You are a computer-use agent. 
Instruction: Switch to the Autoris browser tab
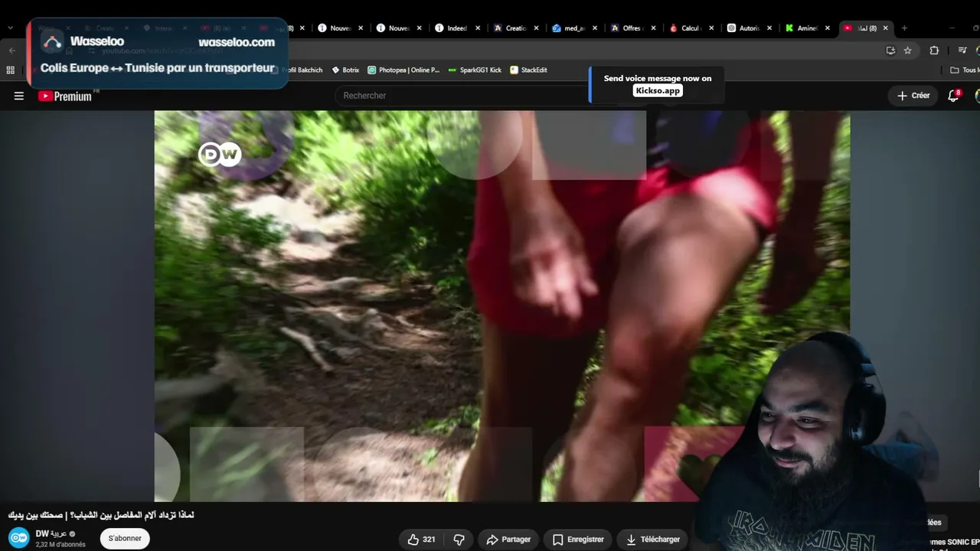click(x=749, y=28)
